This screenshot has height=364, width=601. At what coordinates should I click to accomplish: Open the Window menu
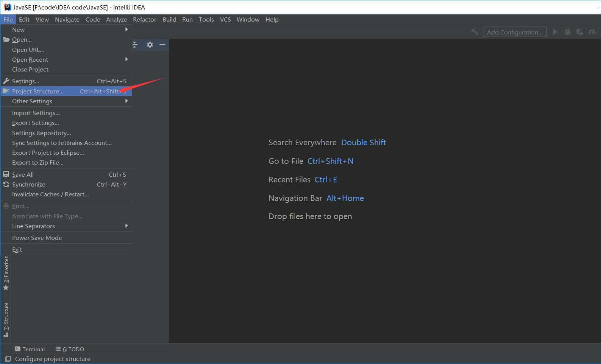(x=248, y=19)
